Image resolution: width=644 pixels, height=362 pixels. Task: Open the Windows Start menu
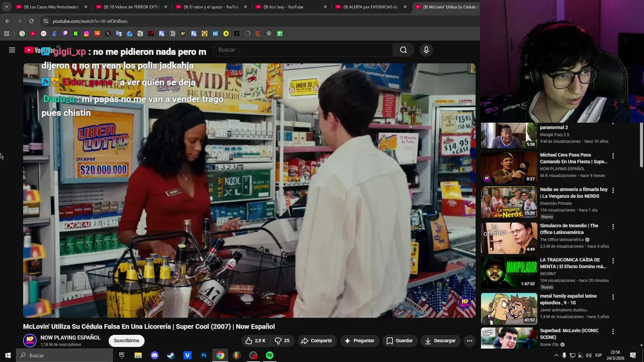[8, 355]
